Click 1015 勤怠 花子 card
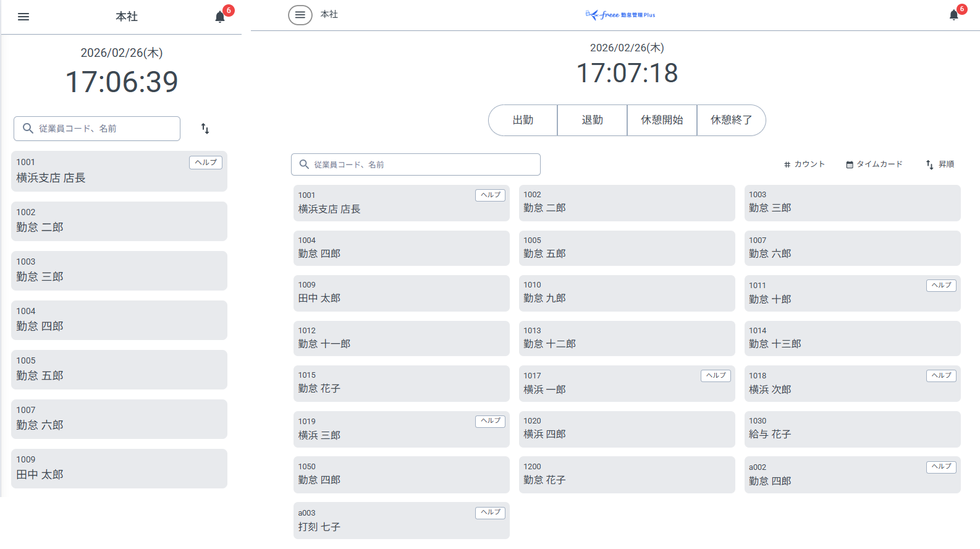 click(402, 384)
